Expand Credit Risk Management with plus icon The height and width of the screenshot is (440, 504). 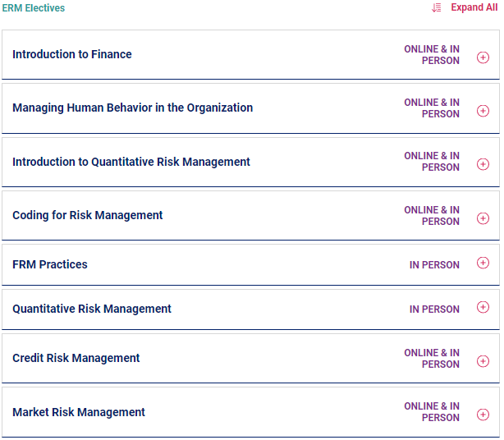click(483, 361)
